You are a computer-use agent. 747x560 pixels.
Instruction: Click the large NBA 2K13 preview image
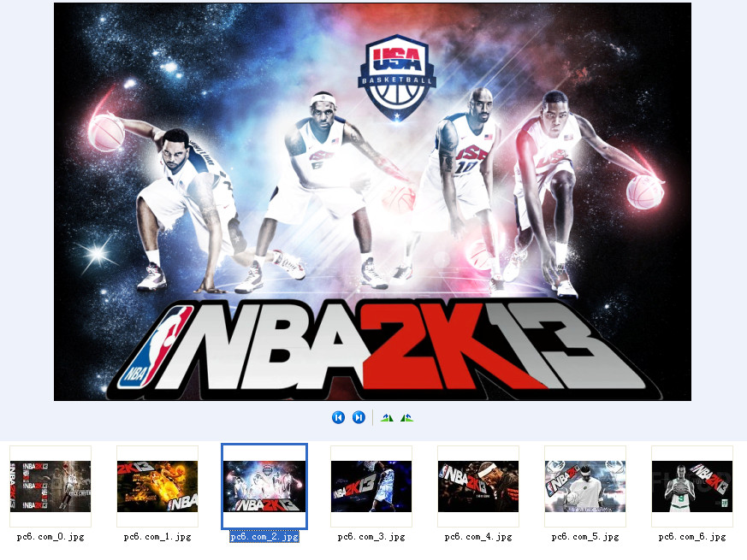[372, 202]
